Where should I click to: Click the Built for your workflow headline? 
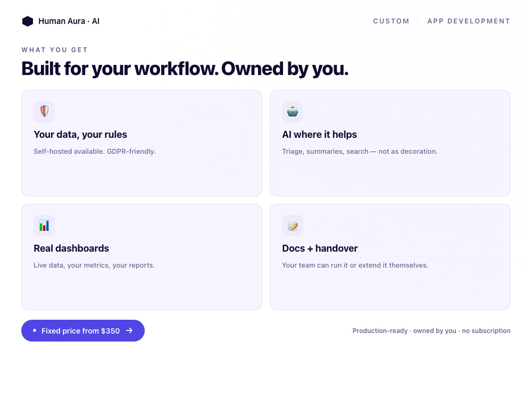(185, 69)
